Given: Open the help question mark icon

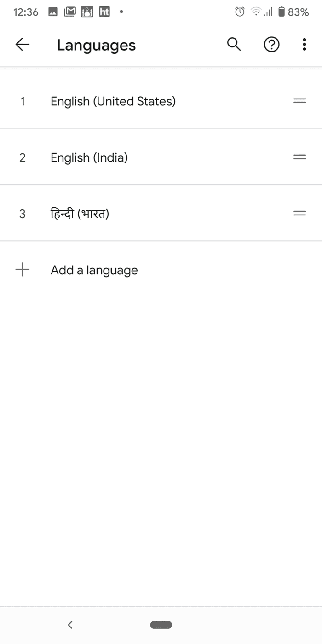Looking at the screenshot, I should point(271,45).
